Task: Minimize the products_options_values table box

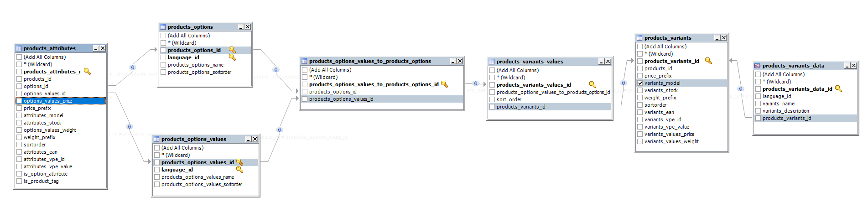Action: pos(248,139)
